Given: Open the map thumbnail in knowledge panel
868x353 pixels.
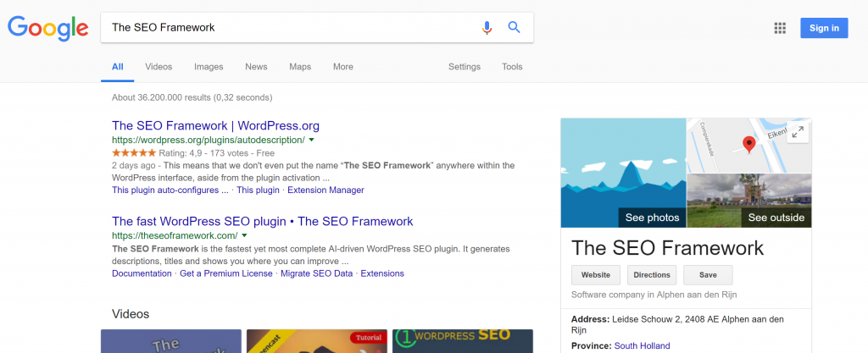Looking at the screenshot, I should tap(749, 146).
